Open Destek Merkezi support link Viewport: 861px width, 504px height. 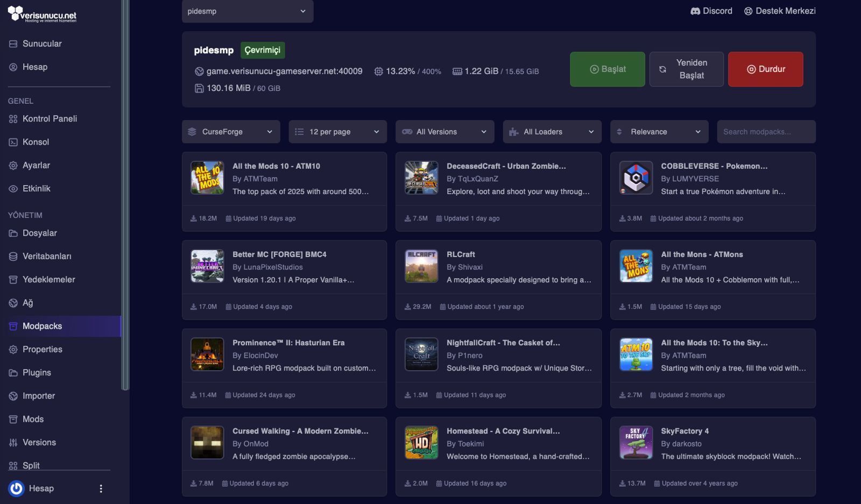pos(780,11)
